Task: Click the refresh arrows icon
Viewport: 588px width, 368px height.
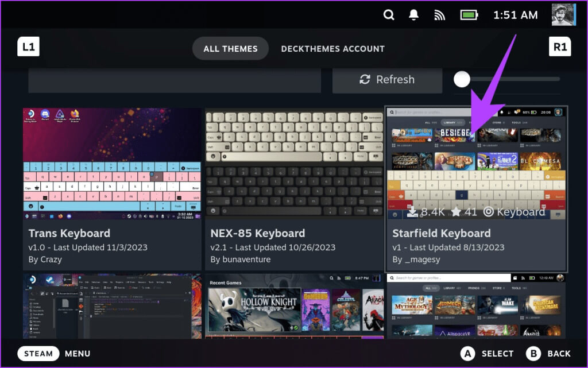Action: pyautogui.click(x=365, y=79)
